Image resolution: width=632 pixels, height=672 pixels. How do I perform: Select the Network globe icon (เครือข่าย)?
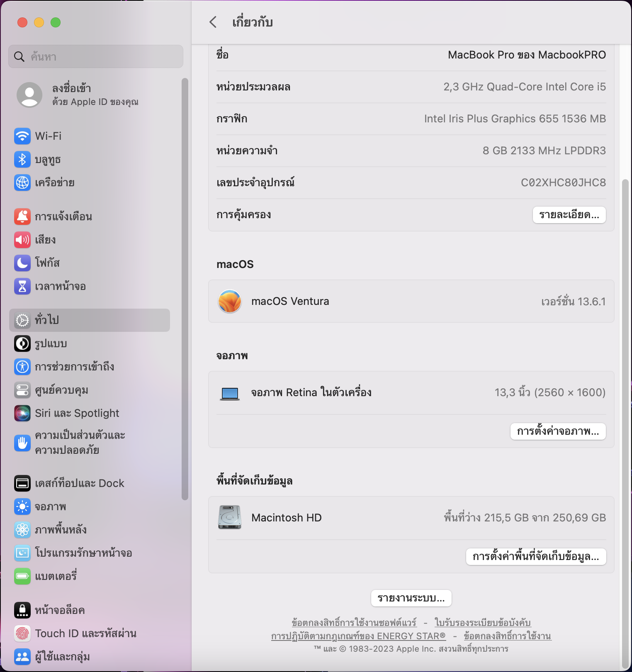coord(22,183)
